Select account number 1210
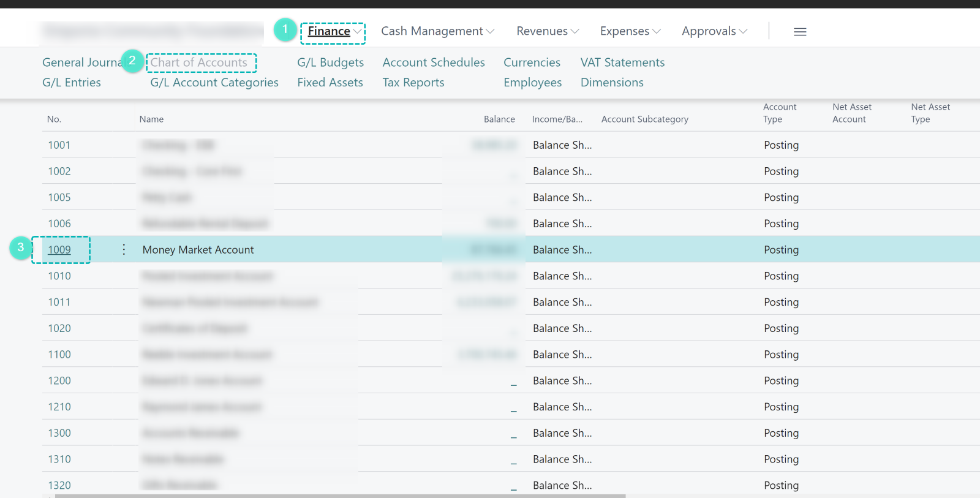Viewport: 980px width, 498px height. (x=59, y=407)
